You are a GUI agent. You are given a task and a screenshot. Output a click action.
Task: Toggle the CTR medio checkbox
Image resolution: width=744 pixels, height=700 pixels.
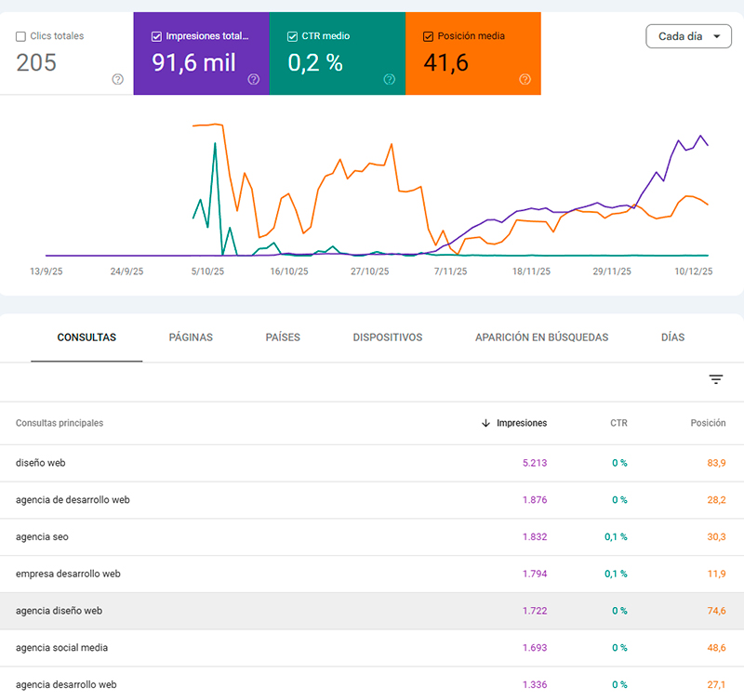pos(292,36)
